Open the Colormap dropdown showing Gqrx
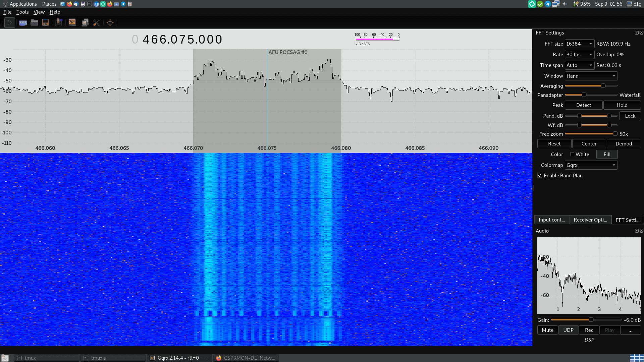Screen dimensions: 644x362 tap(591, 165)
